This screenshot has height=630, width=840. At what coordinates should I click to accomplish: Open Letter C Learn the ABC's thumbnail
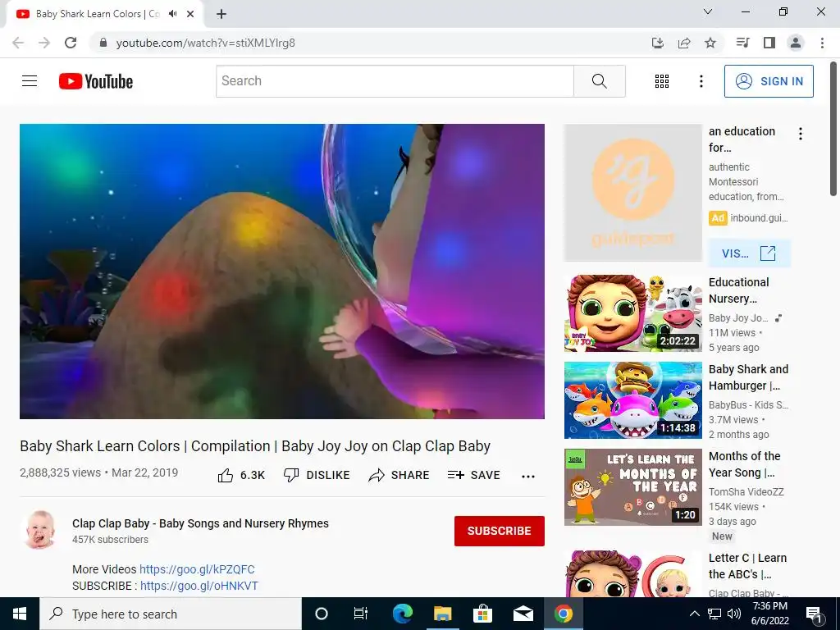[x=632, y=573]
